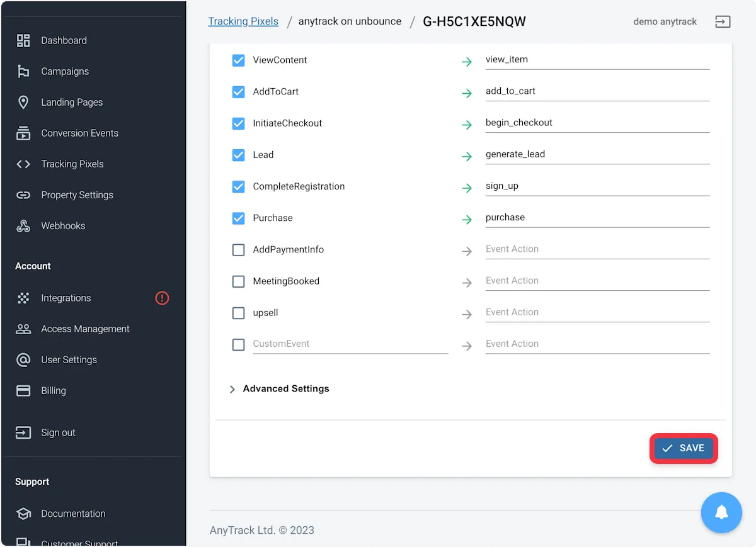Click the green arrow in ViewContent row

pos(467,62)
